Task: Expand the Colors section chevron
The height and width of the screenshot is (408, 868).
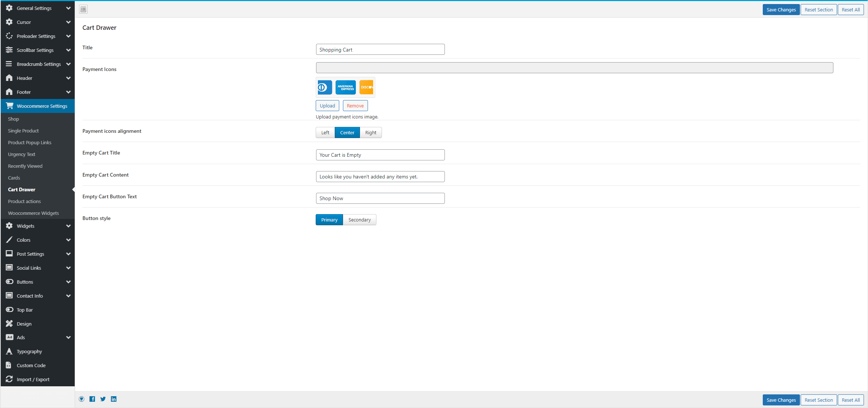Action: 68,240
